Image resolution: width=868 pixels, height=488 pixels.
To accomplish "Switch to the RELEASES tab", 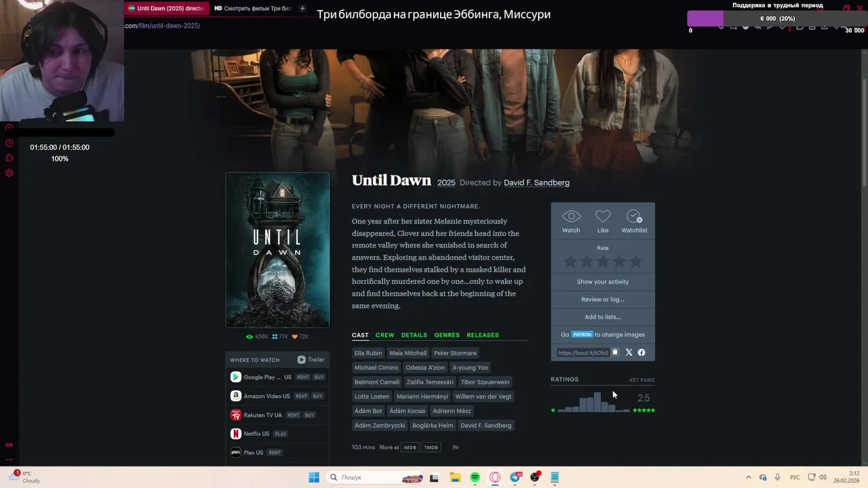I will [x=482, y=335].
